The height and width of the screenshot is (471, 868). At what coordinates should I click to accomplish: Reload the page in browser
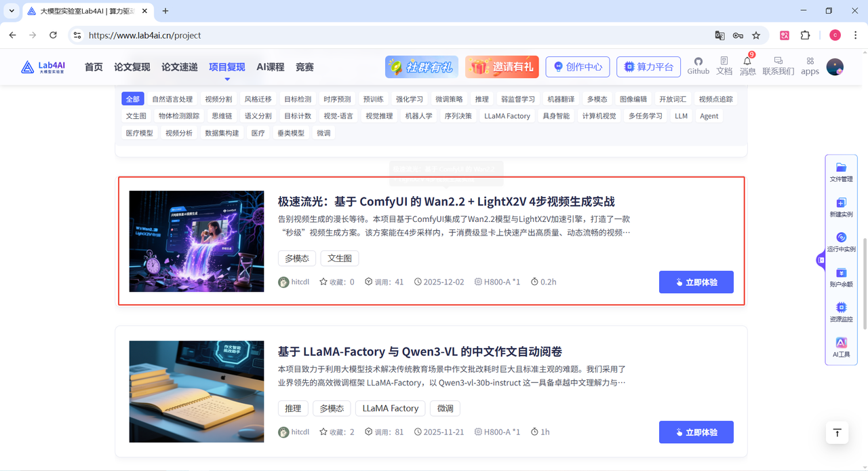[x=53, y=35]
